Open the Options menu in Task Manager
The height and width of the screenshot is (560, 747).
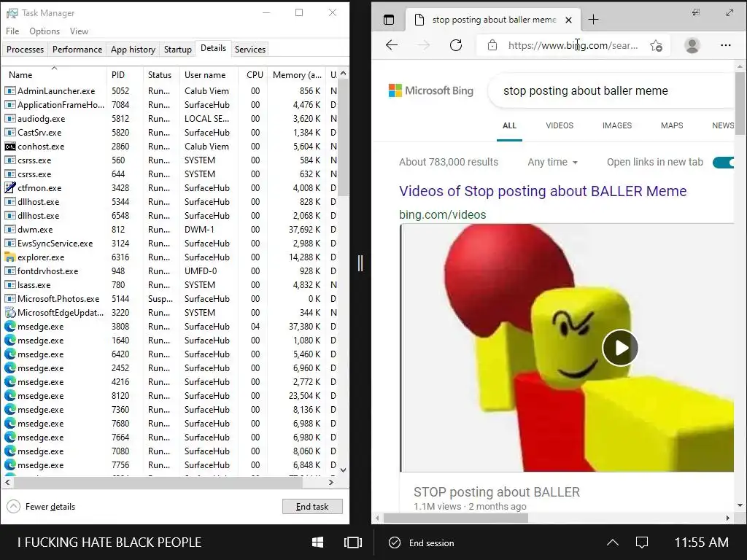pyautogui.click(x=44, y=31)
